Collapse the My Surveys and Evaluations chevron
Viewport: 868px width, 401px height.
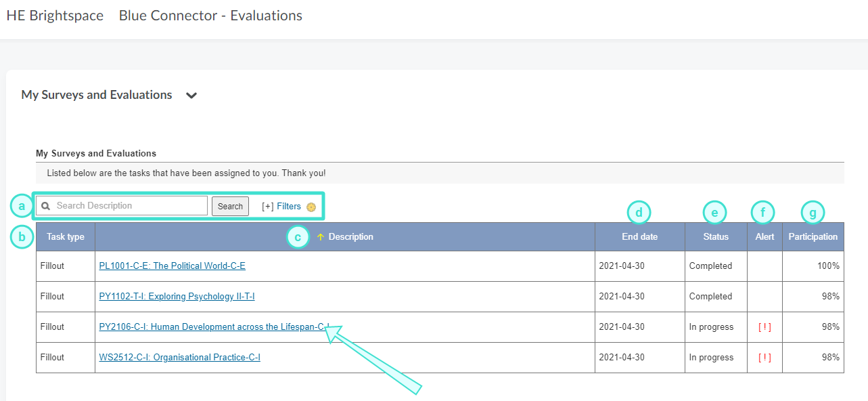191,96
